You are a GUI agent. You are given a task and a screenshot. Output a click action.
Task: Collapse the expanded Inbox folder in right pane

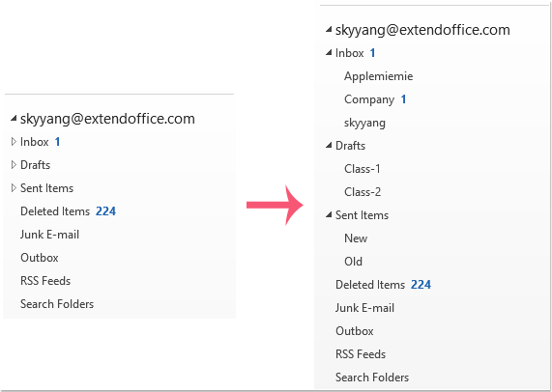click(329, 53)
